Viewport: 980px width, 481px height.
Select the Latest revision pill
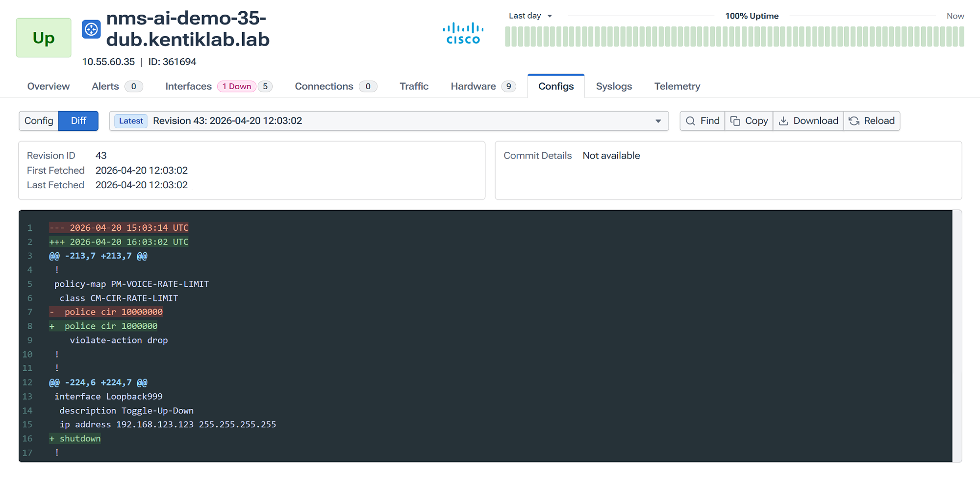tap(130, 120)
